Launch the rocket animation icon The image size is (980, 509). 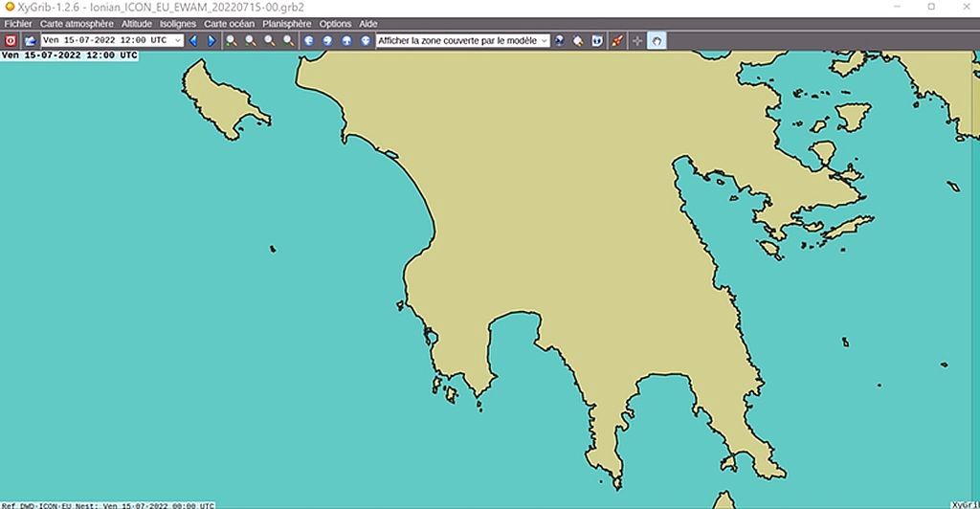coord(617,41)
